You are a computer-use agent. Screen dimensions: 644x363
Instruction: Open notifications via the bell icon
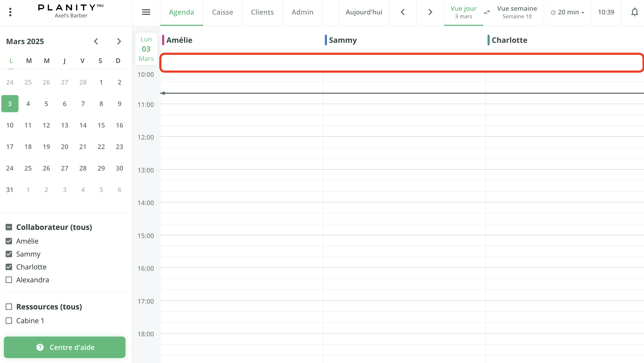[x=635, y=12]
